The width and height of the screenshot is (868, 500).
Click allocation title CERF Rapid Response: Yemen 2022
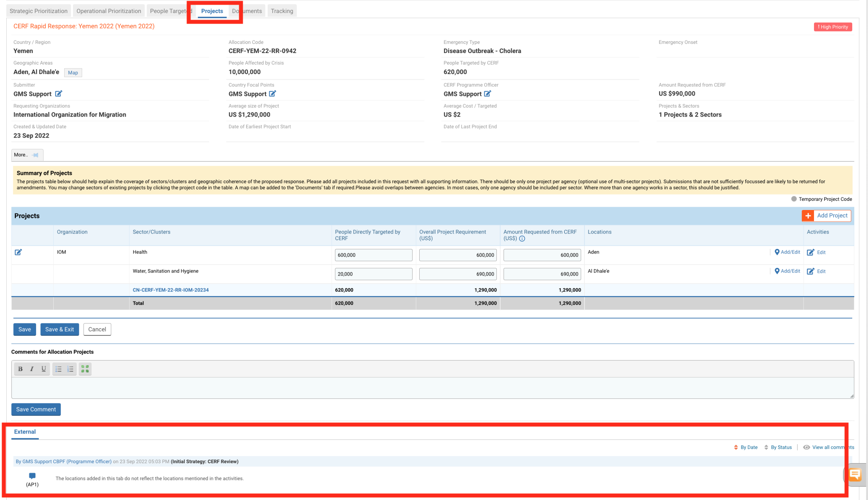pos(84,26)
